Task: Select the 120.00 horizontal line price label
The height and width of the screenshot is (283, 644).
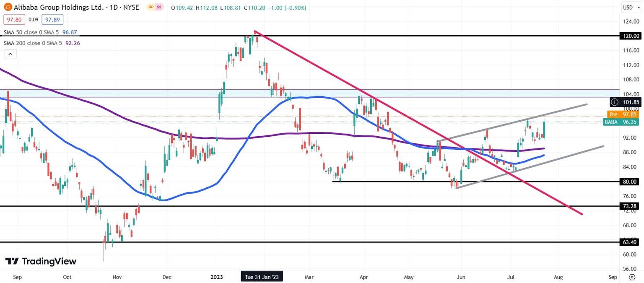Action: click(631, 36)
